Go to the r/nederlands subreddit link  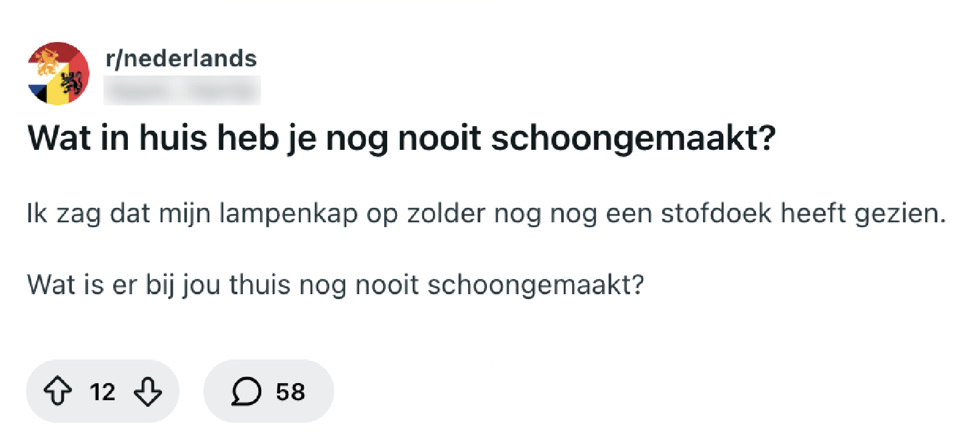pyautogui.click(x=181, y=58)
